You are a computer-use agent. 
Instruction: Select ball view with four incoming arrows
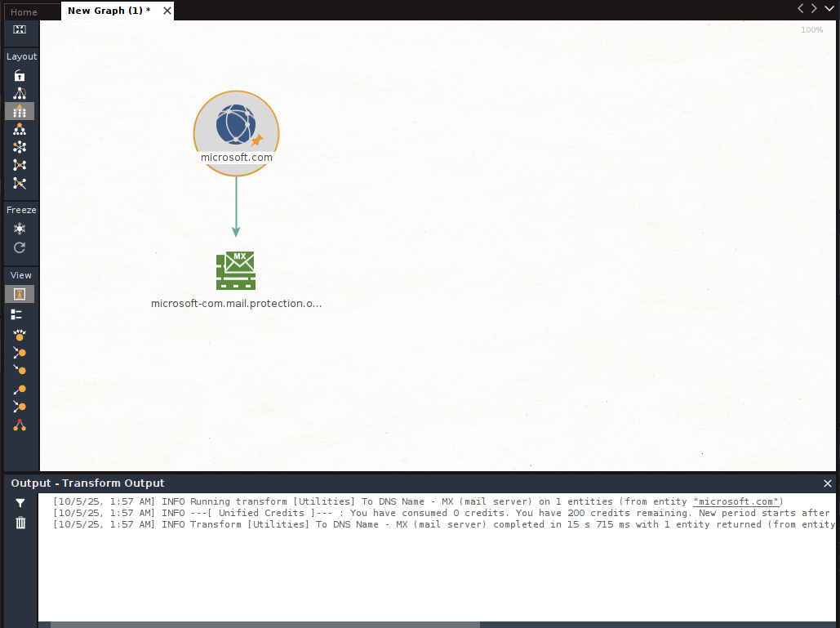pyautogui.click(x=20, y=336)
